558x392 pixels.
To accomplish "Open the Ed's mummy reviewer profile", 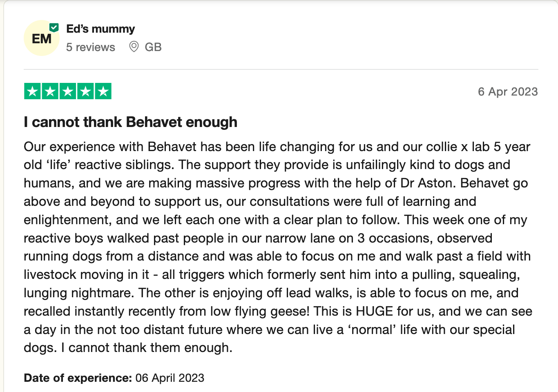I will coord(100,29).
